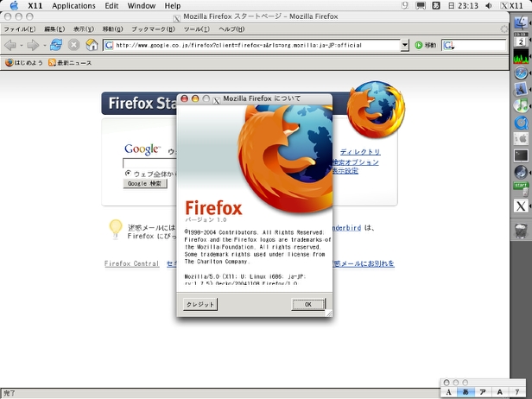Open the X11 Help menu
Screen dimensions: 532x399
(x=173, y=6)
